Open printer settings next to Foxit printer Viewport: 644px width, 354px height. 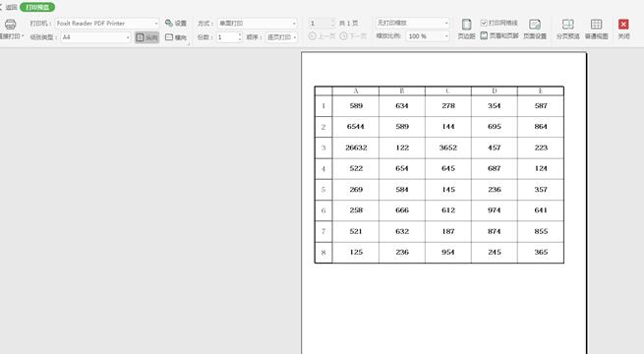pyautogui.click(x=176, y=23)
